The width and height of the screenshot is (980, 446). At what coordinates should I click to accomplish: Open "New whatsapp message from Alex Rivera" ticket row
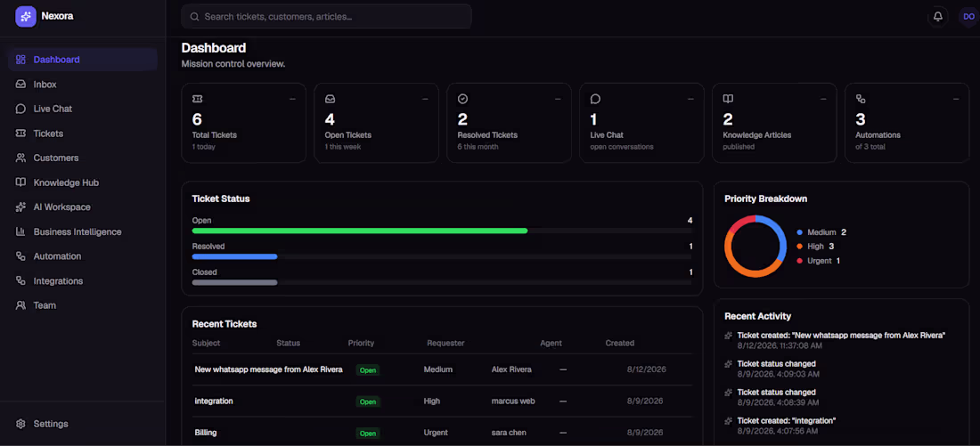click(x=442, y=369)
